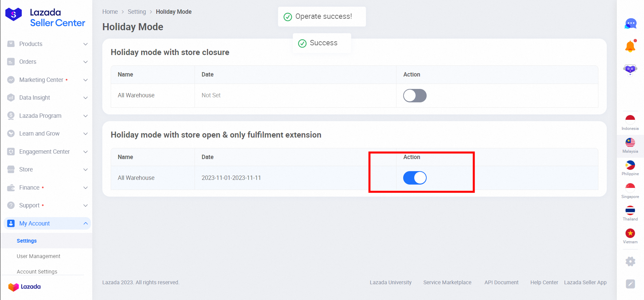Collapse the My Account section
The height and width of the screenshot is (300, 644).
[86, 223]
